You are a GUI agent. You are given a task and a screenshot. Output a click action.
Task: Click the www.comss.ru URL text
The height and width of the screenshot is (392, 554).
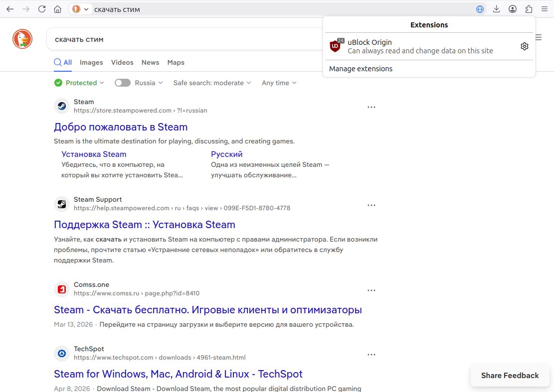coord(136,293)
